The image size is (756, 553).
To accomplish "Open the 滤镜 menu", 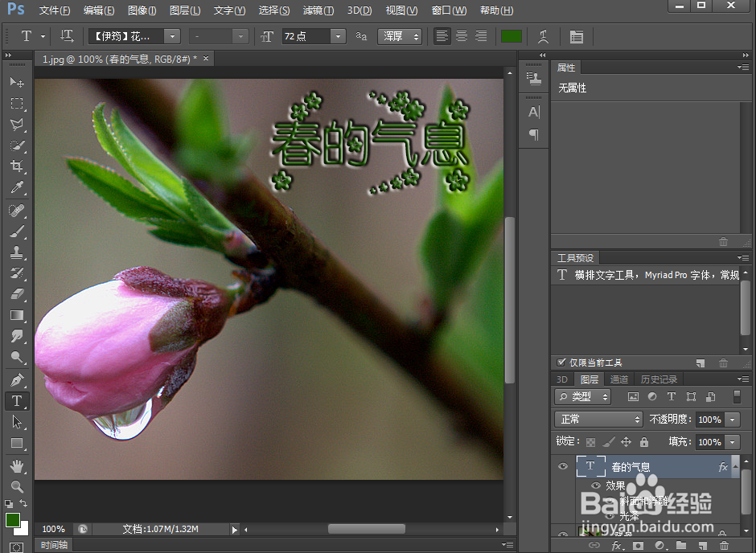I will click(x=318, y=10).
